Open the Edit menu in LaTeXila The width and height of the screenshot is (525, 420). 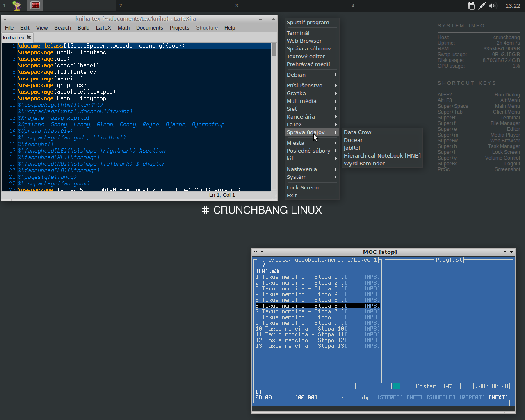pyautogui.click(x=25, y=28)
